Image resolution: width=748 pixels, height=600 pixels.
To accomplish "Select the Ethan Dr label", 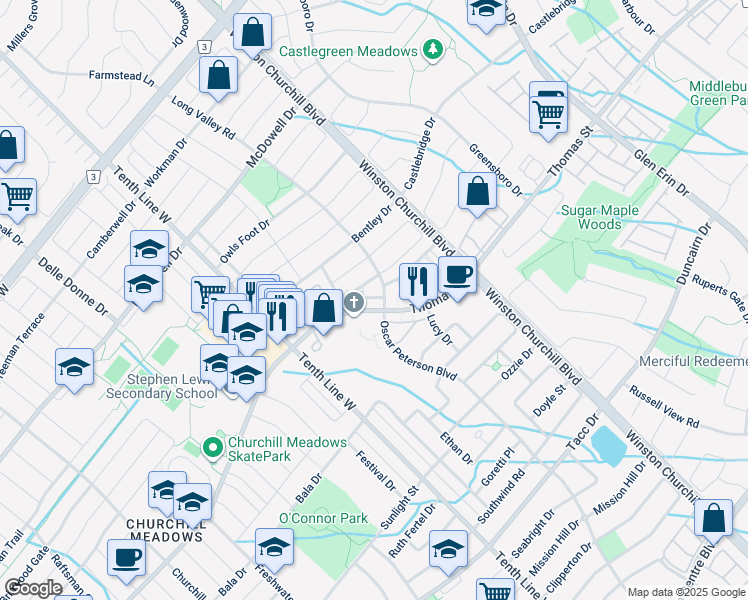I will coord(457,448).
